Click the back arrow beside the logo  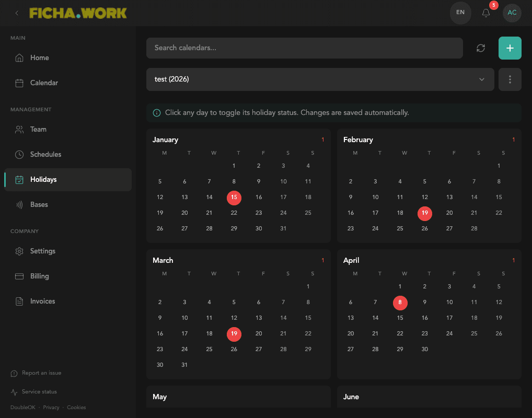(x=17, y=13)
